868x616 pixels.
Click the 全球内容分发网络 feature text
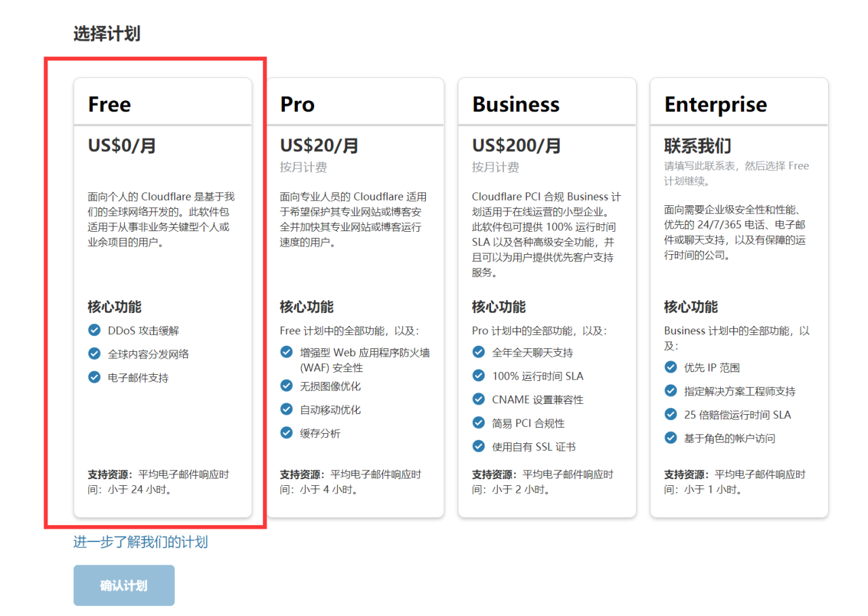[149, 354]
